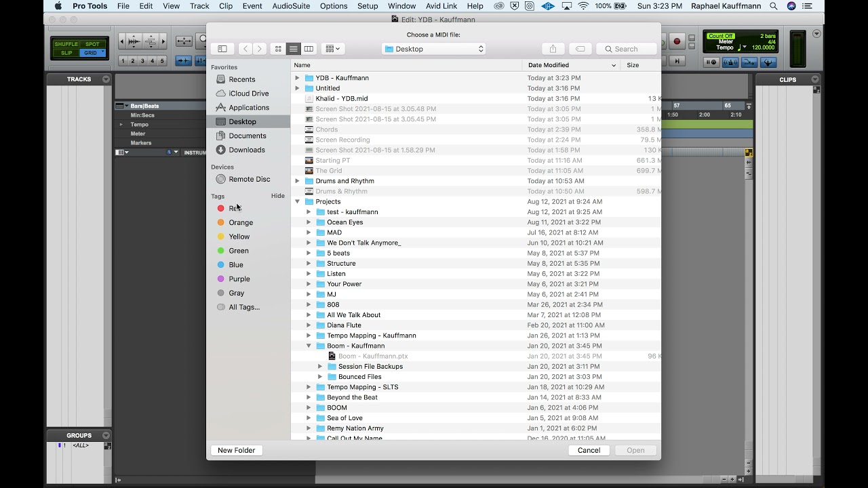This screenshot has height=488, width=868.
Task: Toggle the Count Off button
Action: 720,36
